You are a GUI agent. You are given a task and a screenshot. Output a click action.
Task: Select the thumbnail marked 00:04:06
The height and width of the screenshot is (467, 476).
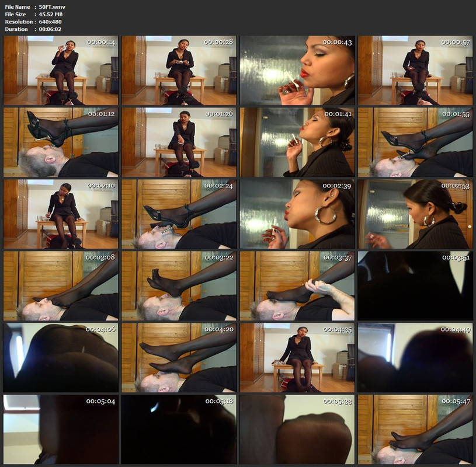coord(61,358)
